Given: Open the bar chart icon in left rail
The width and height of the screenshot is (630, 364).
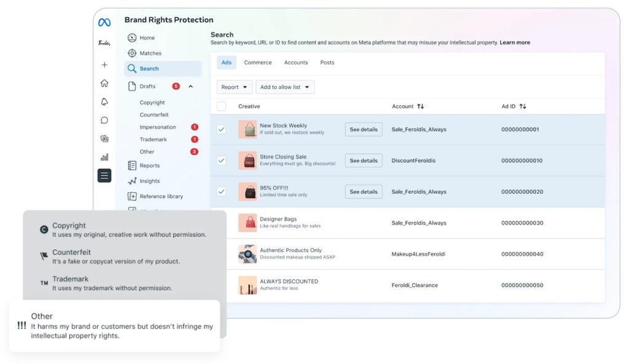Looking at the screenshot, I should click(x=104, y=157).
